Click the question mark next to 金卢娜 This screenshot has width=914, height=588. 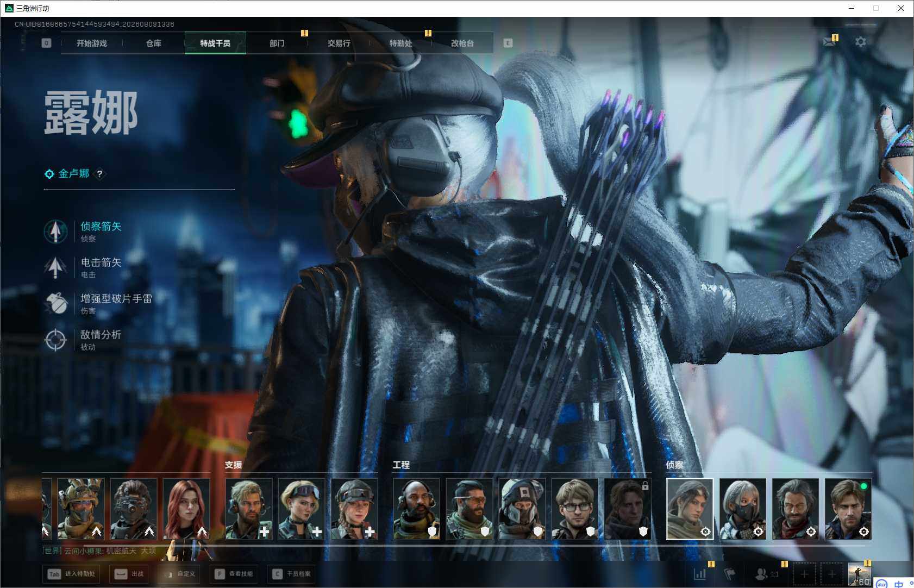pyautogui.click(x=99, y=174)
